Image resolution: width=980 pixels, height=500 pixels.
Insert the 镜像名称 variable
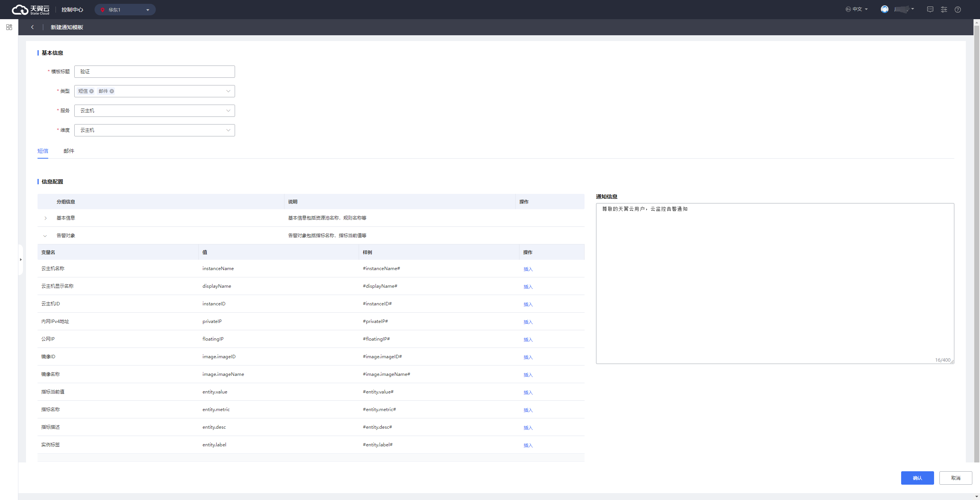pyautogui.click(x=528, y=375)
